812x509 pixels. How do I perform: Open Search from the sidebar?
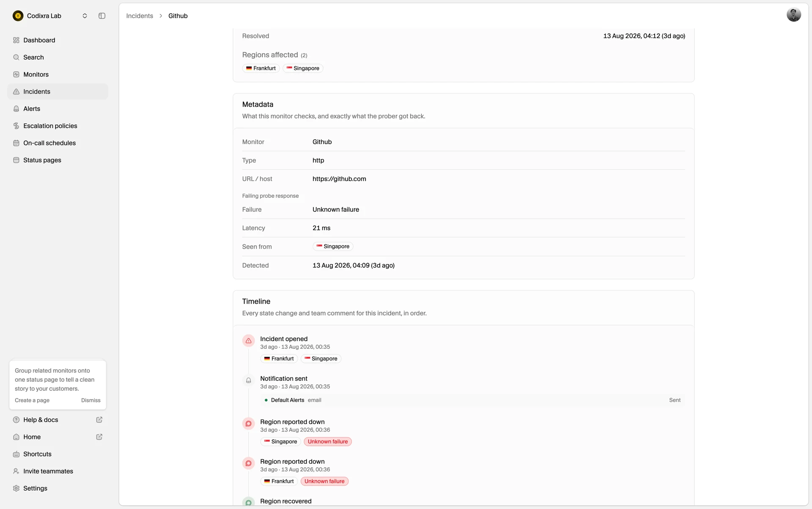tap(58, 57)
